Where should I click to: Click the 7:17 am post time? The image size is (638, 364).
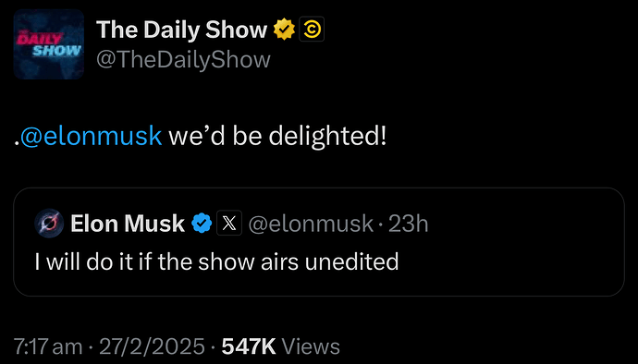48,346
